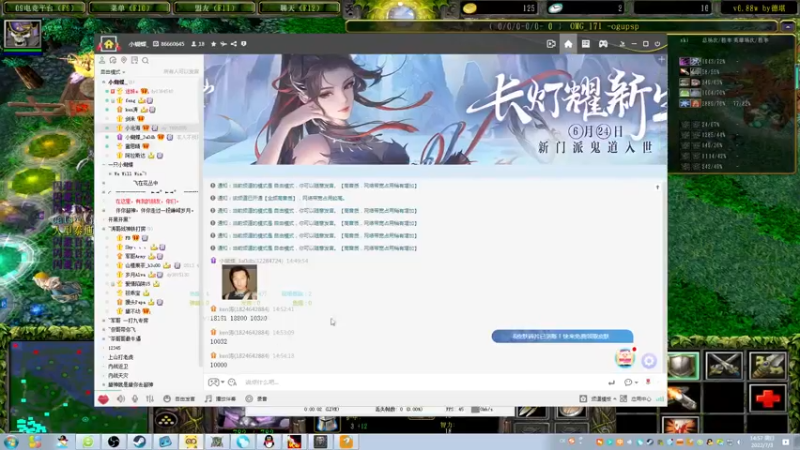Expand the 一只小蝴蝶 sub-channel
The width and height of the screenshot is (800, 450).
click(x=104, y=165)
